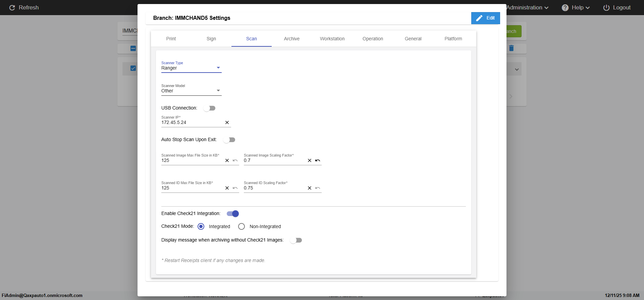644x300 pixels.
Task: Clear the Scanner IP field value
Action: 227,123
